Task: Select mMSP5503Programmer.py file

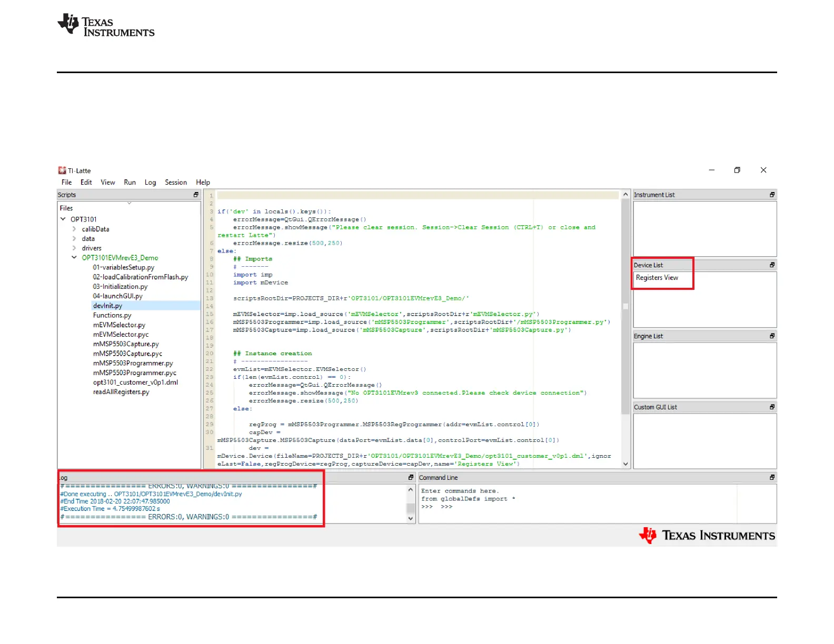Action: coord(133,363)
